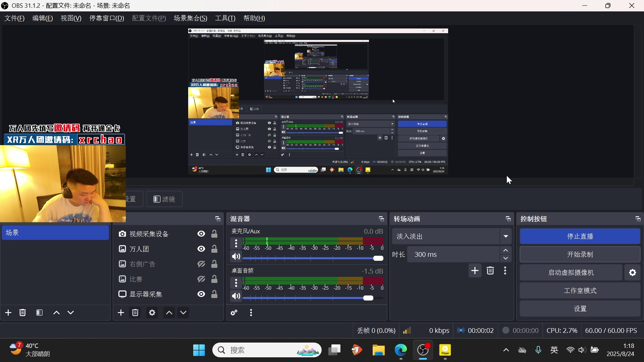Open 设置 in control buttons panel
The height and width of the screenshot is (362, 644).
pyautogui.click(x=580, y=309)
